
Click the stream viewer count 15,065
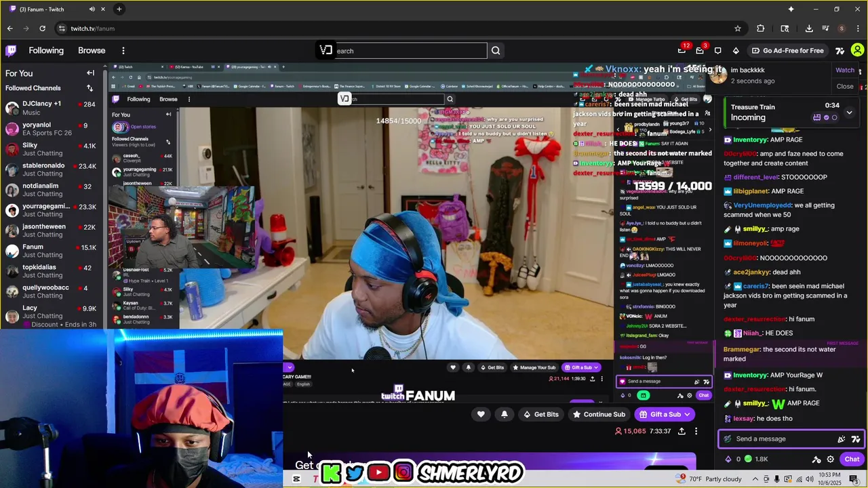coord(631,431)
